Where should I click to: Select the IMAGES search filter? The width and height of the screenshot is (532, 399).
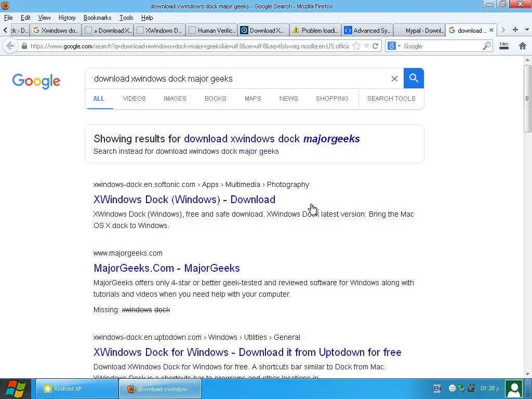click(175, 98)
